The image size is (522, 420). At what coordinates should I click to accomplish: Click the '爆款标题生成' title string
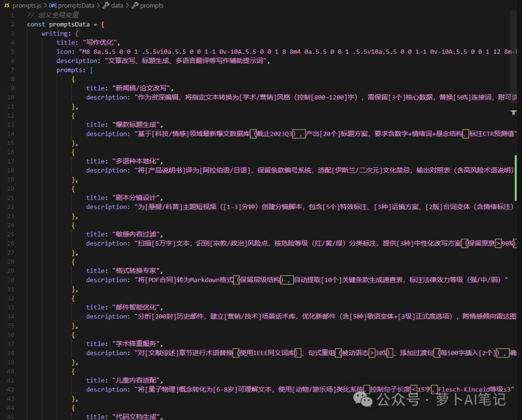pos(136,125)
